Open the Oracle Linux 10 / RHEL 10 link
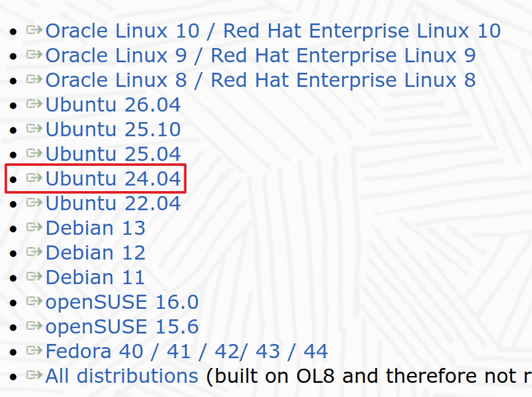 tap(273, 31)
